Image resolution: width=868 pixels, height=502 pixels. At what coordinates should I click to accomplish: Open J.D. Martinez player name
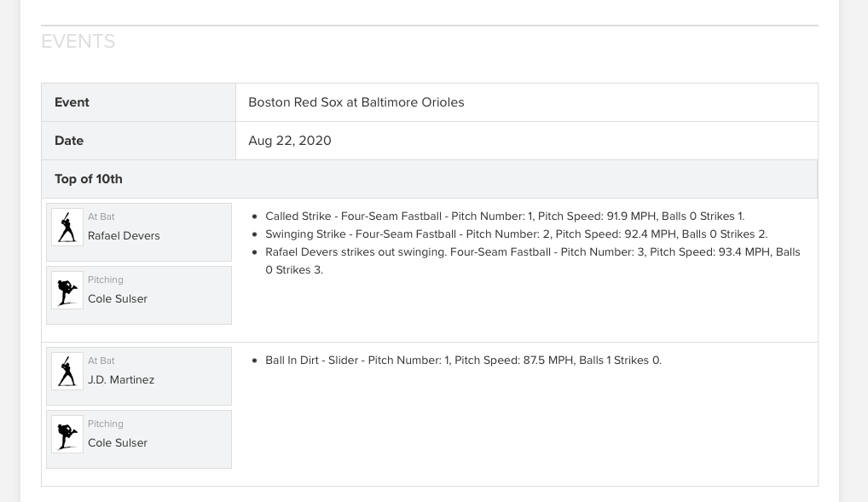click(121, 379)
